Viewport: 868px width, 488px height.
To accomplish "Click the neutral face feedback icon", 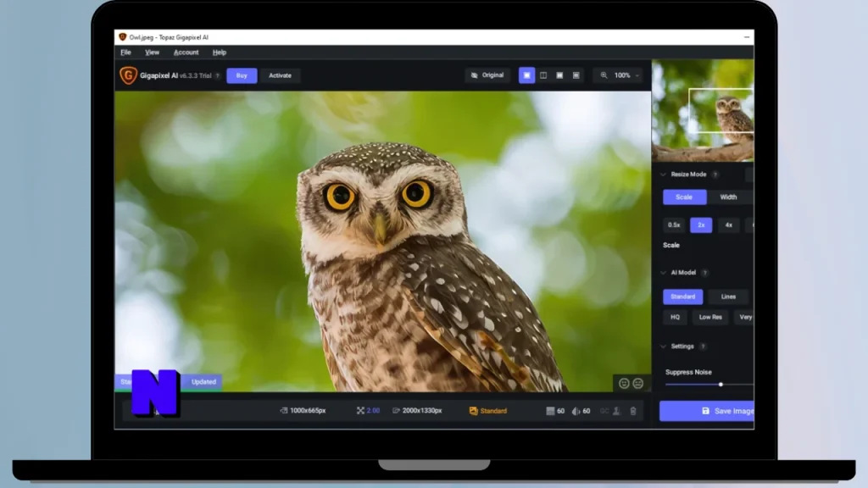I will coord(637,384).
